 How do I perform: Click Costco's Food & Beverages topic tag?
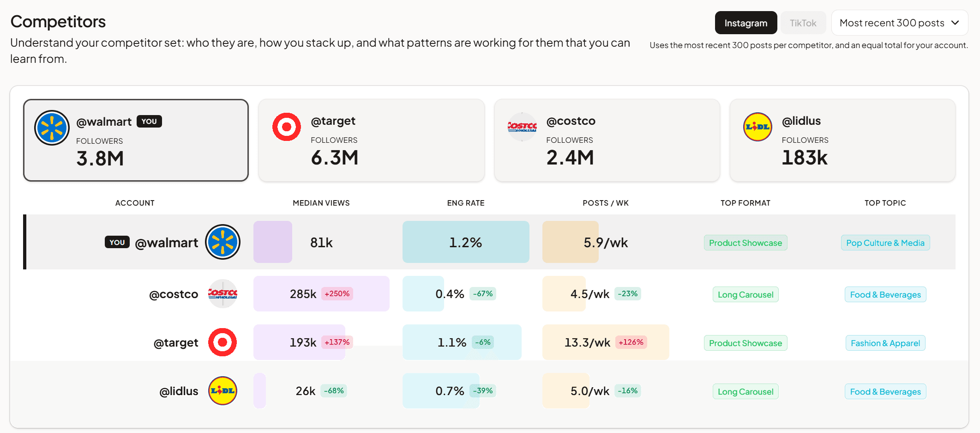(885, 294)
